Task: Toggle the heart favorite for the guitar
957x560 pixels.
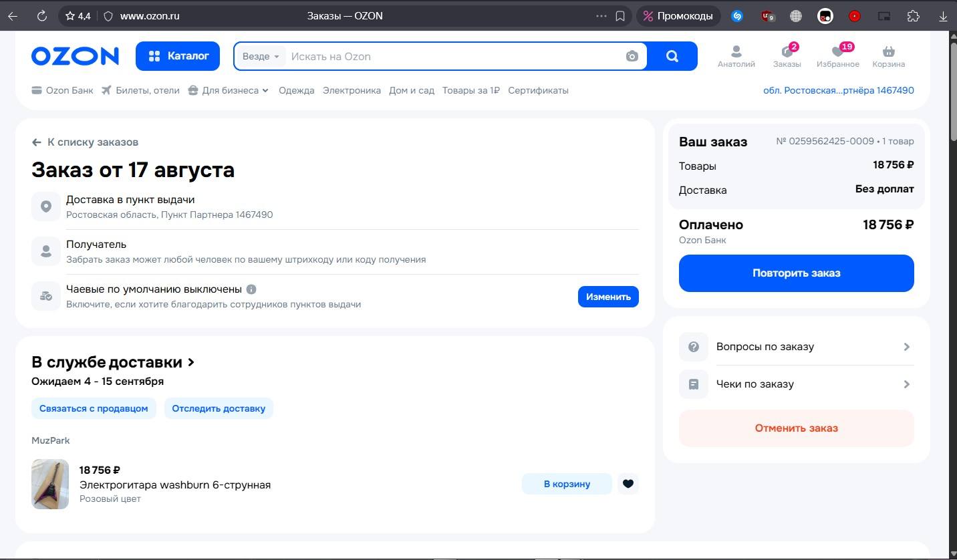Action: (628, 484)
